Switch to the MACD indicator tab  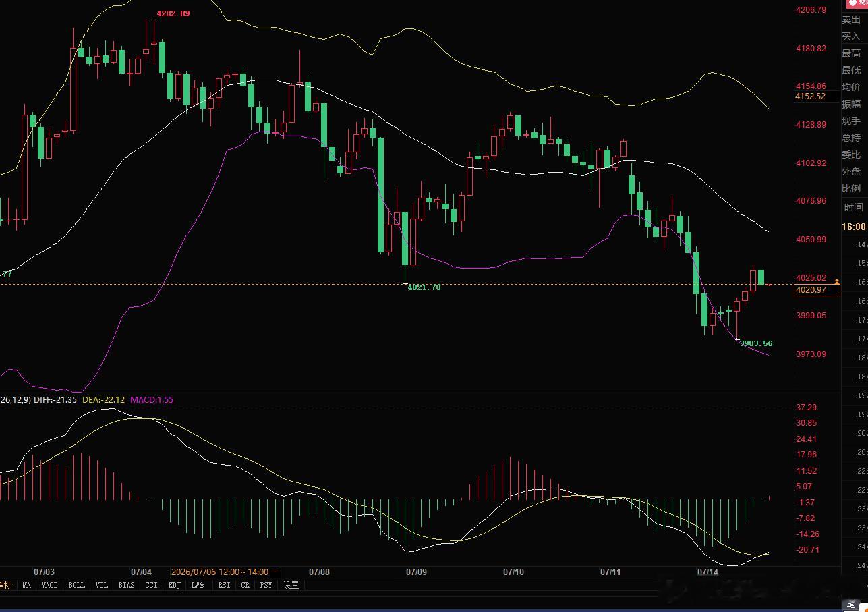point(49,585)
